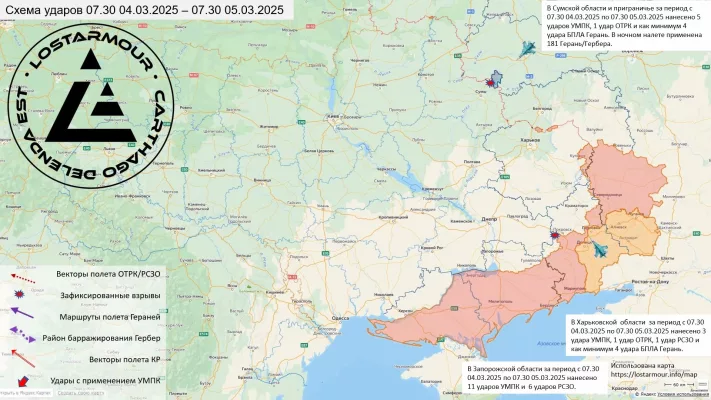
Task: Click the jet aircraft icon near Donetsk
Action: (x=597, y=248)
